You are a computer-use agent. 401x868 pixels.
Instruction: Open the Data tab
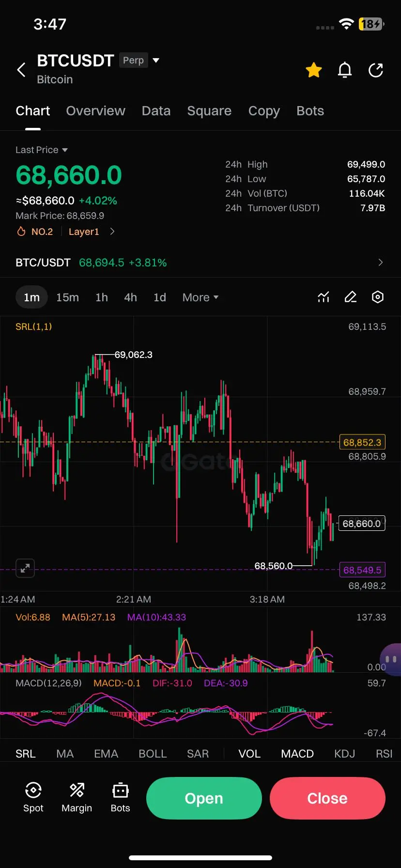pos(156,111)
